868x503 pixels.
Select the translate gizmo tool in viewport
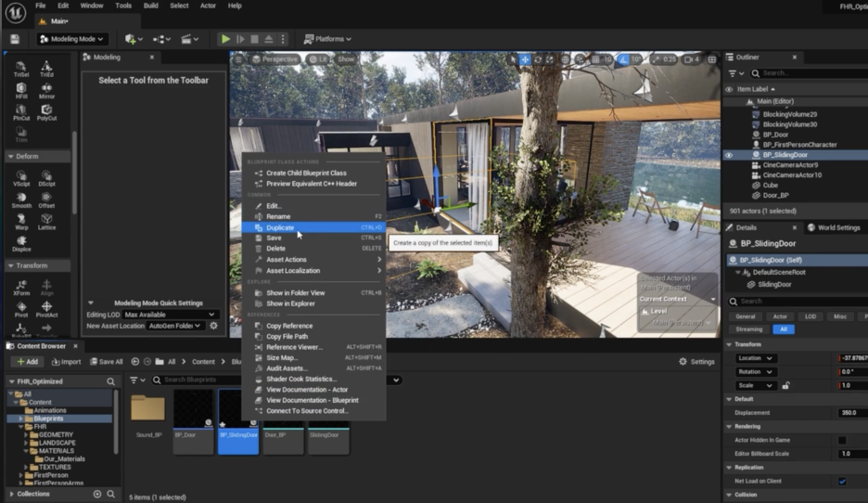point(525,59)
